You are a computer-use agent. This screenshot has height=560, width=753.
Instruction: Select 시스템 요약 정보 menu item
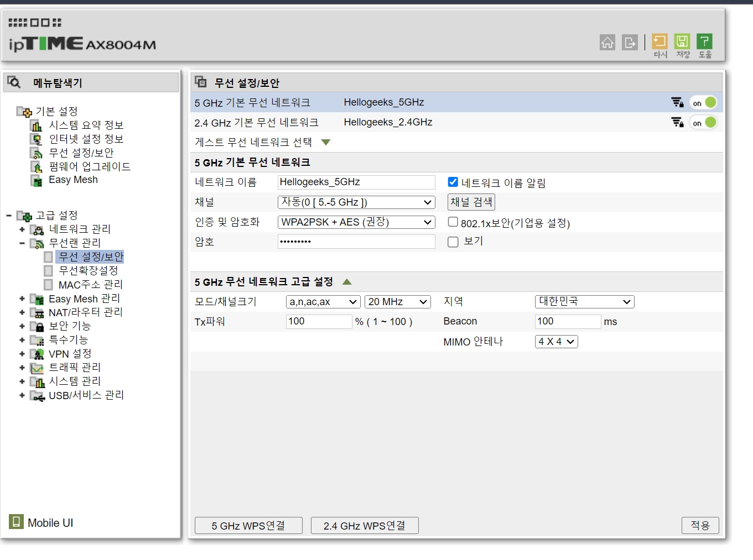[x=86, y=125]
